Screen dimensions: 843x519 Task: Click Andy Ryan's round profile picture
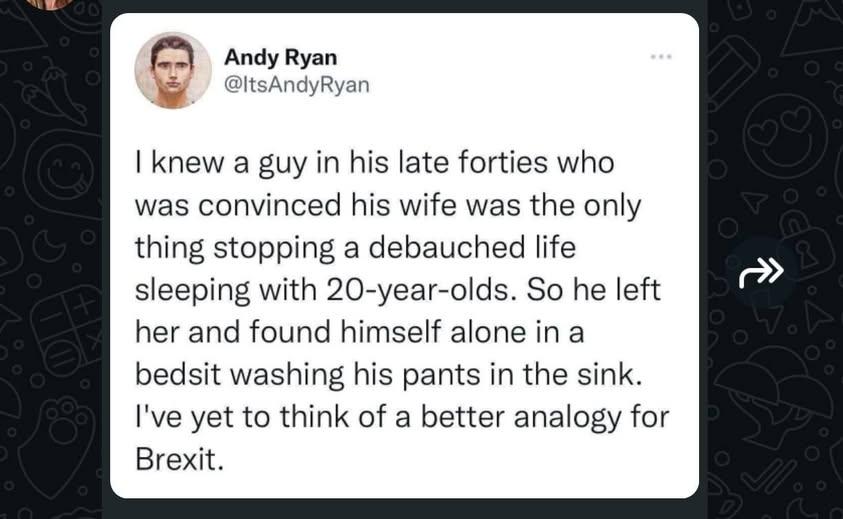tap(173, 70)
